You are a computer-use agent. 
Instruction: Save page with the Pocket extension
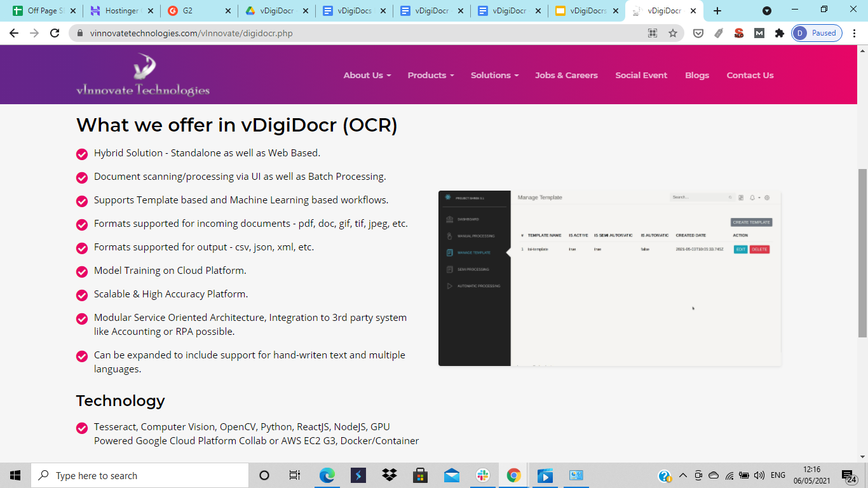tap(698, 33)
